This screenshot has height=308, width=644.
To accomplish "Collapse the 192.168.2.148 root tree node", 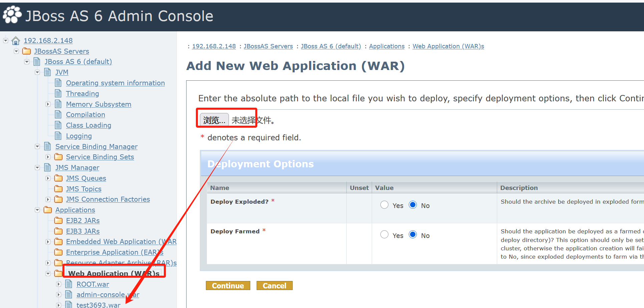I will coord(6,41).
